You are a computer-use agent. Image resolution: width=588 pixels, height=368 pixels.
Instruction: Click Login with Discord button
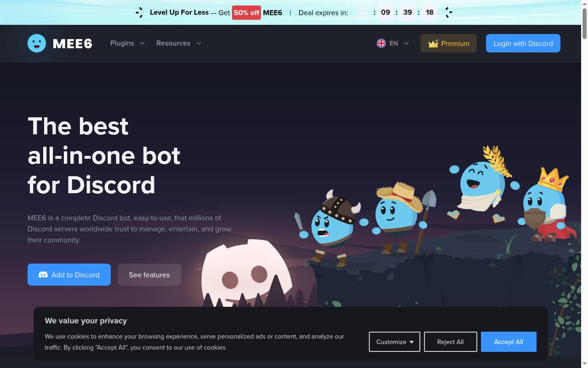tap(523, 43)
